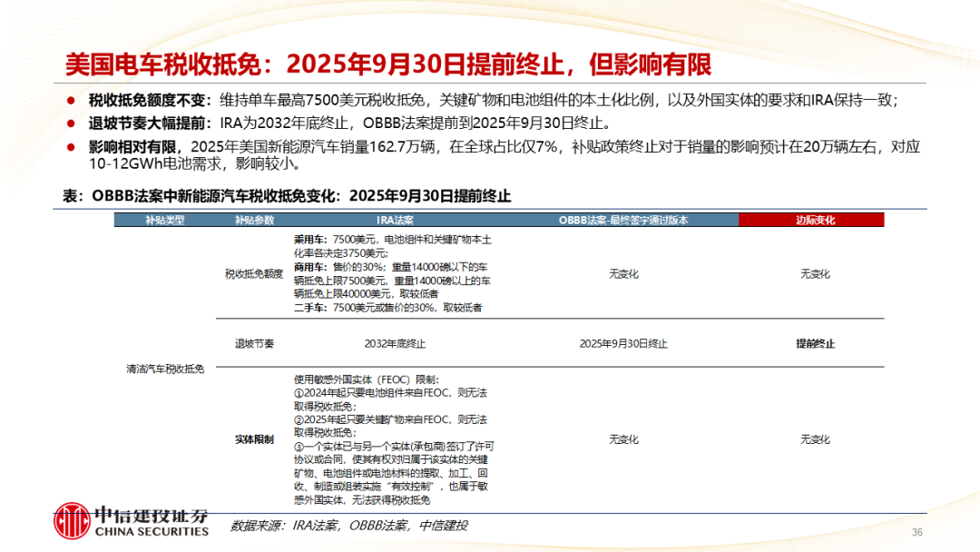Click the bold 实体限制 row label
The height and width of the screenshot is (552, 980).
point(254,439)
